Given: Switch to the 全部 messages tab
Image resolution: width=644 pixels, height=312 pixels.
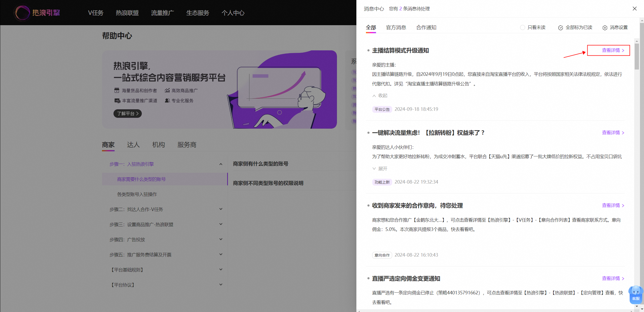Looking at the screenshot, I should tap(371, 27).
